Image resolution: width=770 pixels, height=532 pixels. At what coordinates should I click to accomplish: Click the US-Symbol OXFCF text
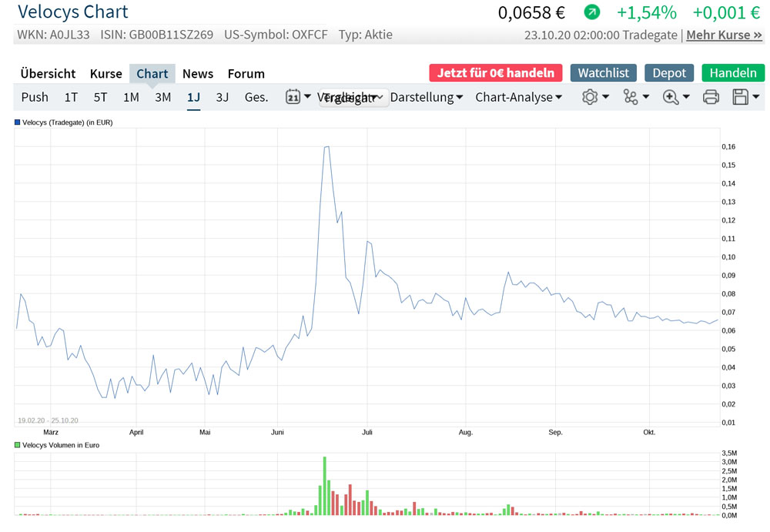click(276, 35)
